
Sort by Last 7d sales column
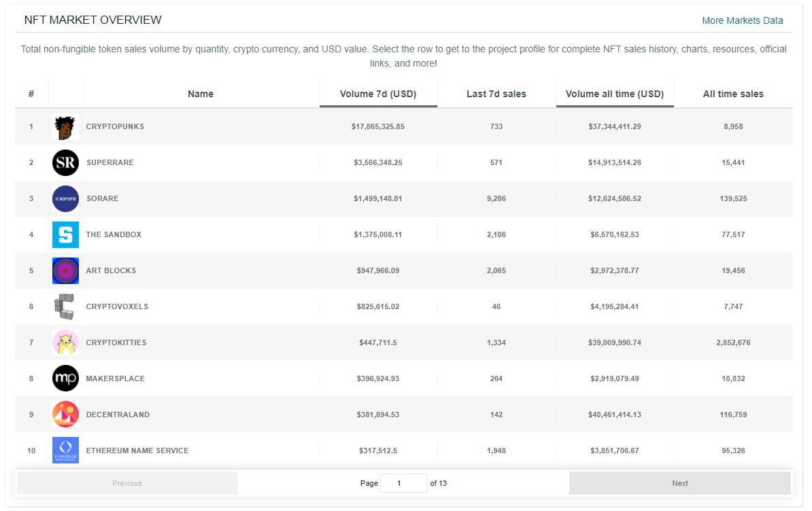coord(496,94)
